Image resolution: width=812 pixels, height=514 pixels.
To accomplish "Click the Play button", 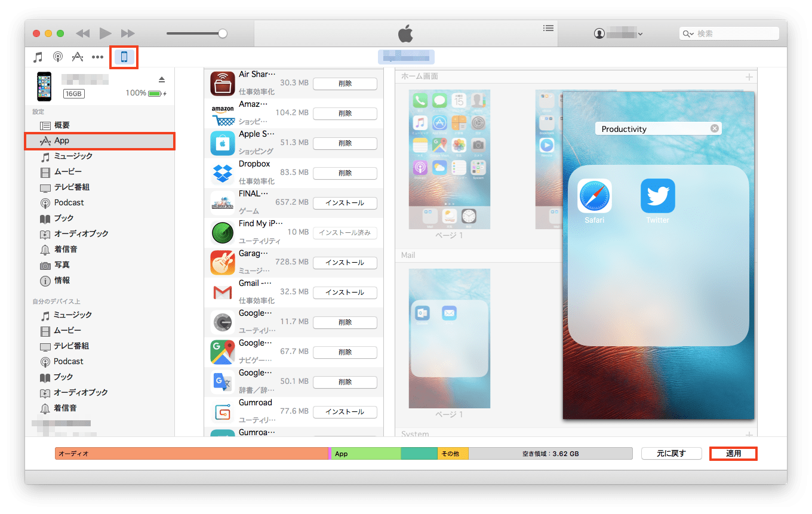I will [105, 33].
